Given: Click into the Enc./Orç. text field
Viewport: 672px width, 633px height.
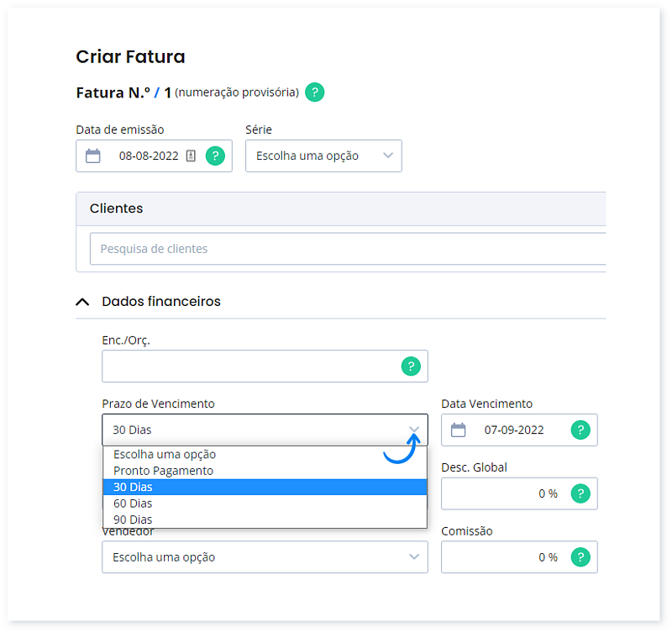Looking at the screenshot, I should click(248, 367).
